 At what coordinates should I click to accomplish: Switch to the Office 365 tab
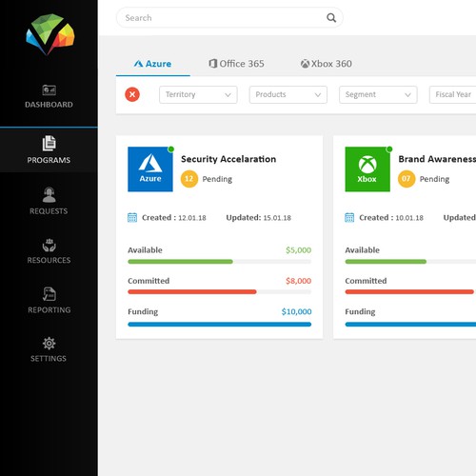coord(236,64)
